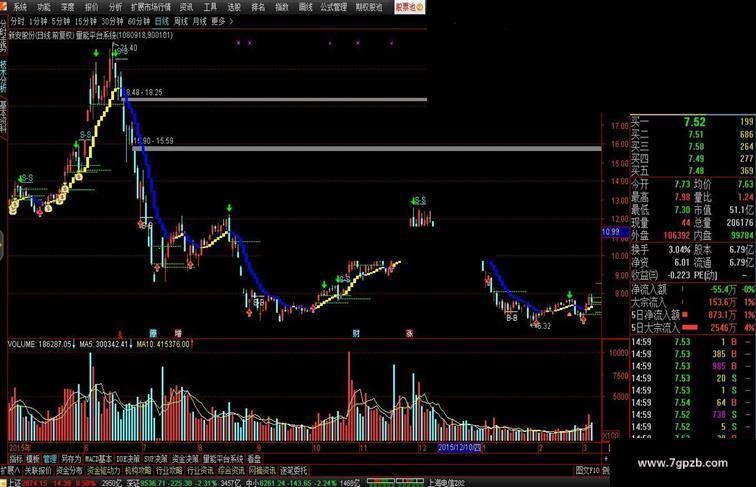The image size is (756, 487).
Task: Click the 图文F10 button
Action: point(587,471)
